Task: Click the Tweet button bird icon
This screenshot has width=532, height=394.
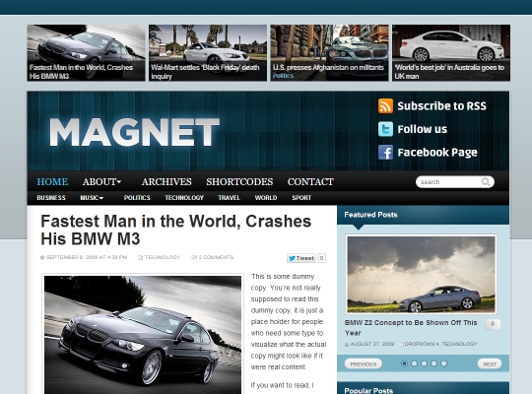Action: click(292, 258)
